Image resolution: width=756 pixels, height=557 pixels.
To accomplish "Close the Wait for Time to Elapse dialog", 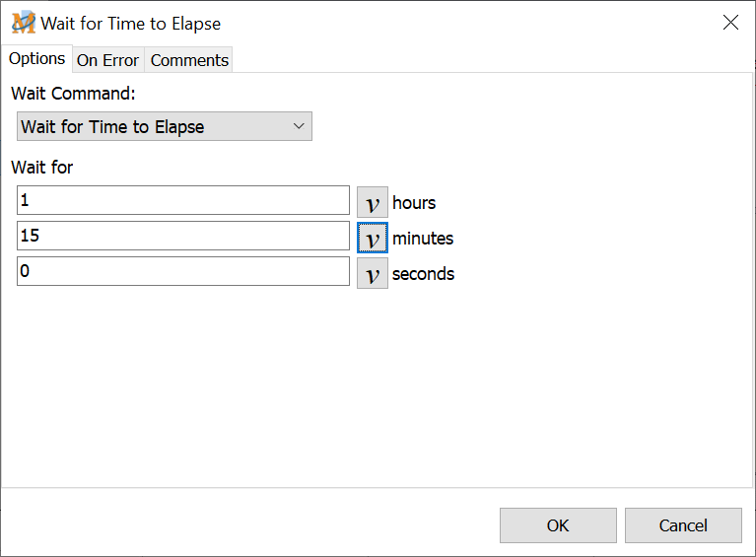I will pos(730,23).
